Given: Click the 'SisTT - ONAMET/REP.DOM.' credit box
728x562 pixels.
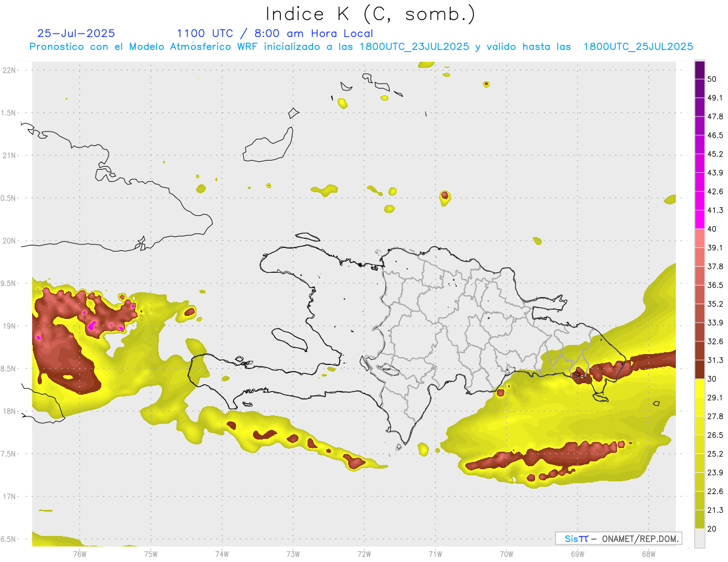Looking at the screenshot, I should (x=618, y=538).
